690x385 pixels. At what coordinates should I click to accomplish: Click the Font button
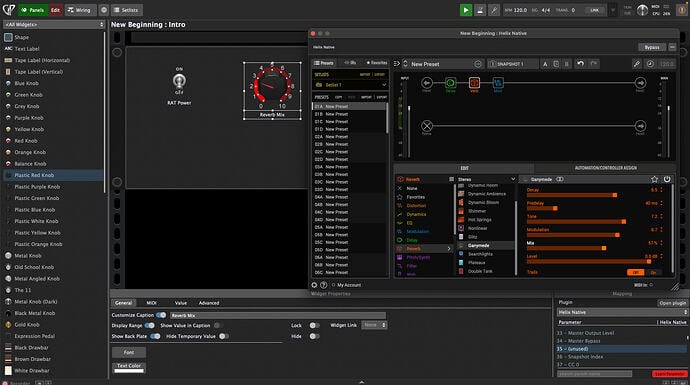tap(128, 352)
